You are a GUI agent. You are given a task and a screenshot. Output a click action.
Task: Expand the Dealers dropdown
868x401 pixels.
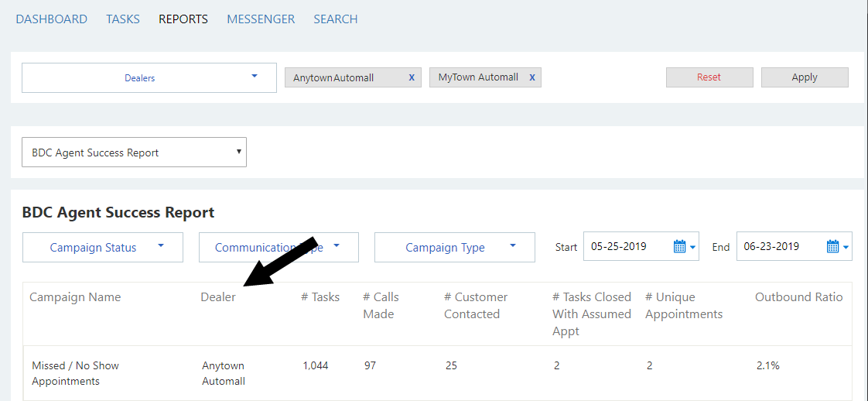click(x=149, y=77)
